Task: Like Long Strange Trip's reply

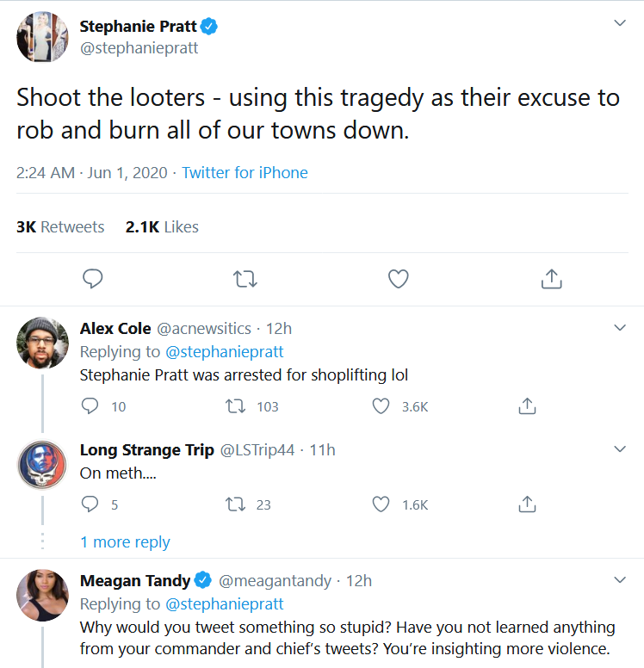Action: [x=381, y=504]
